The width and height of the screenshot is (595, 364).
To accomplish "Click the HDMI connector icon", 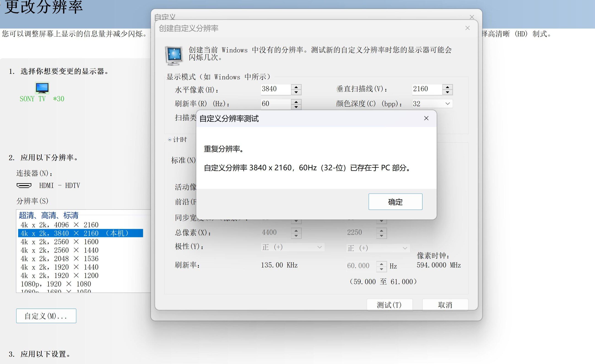I will (x=24, y=185).
